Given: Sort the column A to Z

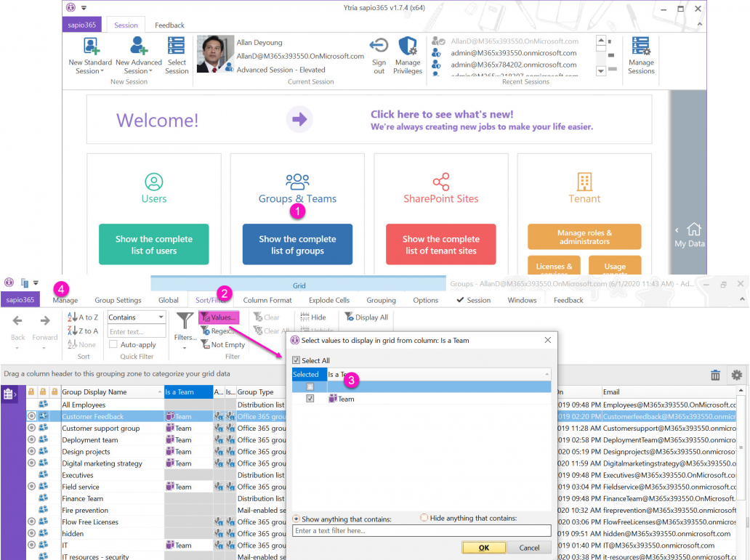Looking at the screenshot, I should (x=83, y=317).
